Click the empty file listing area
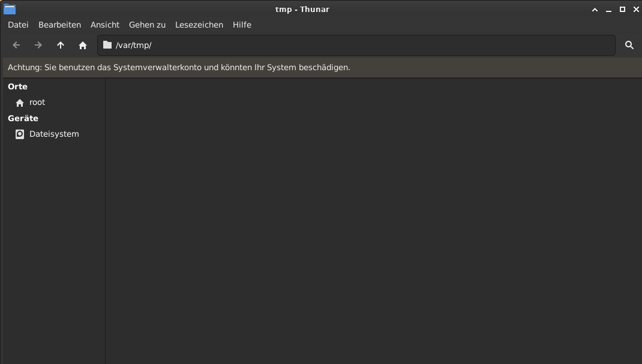 click(x=372, y=222)
